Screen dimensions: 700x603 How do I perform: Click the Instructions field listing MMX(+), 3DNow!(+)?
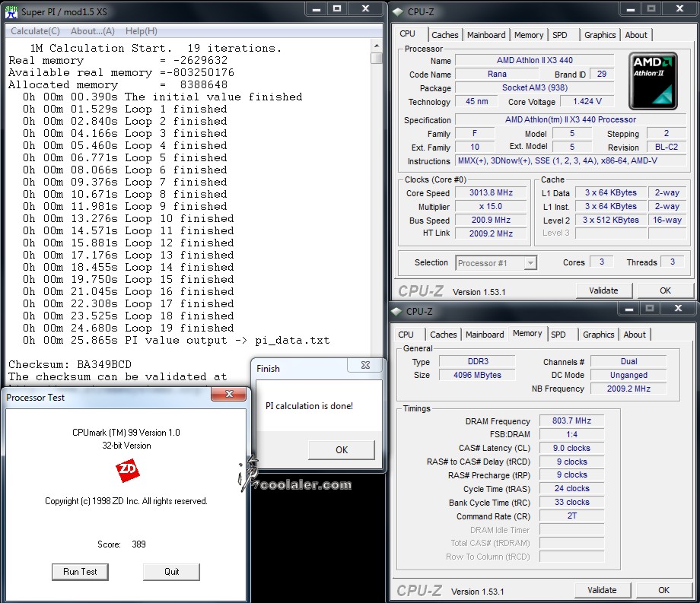[x=571, y=161]
